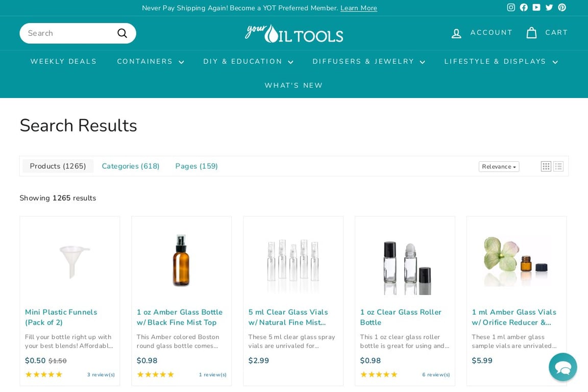Click the 1 oz Clear Glass Roller thumbnail
Viewport: 588px width, 392px height.
[x=405, y=260]
